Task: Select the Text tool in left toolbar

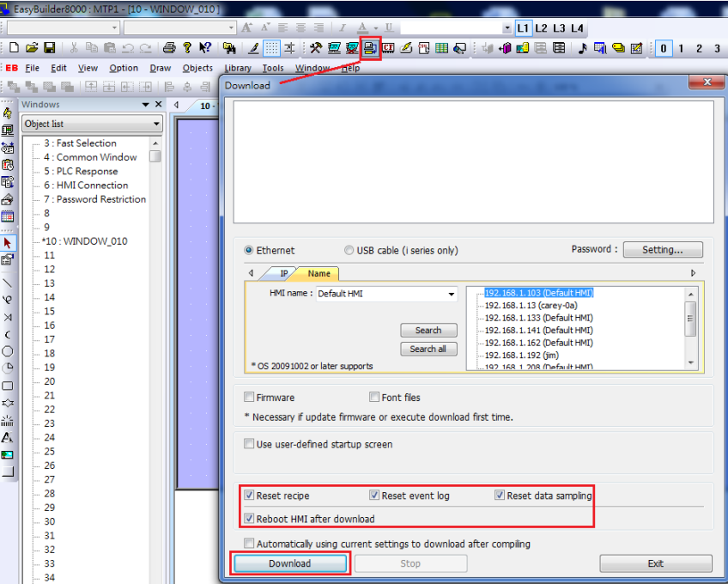Action: 8,438
